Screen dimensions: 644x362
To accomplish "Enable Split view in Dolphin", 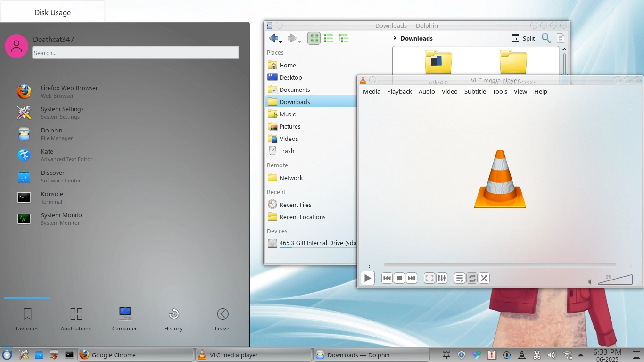I will click(x=523, y=39).
